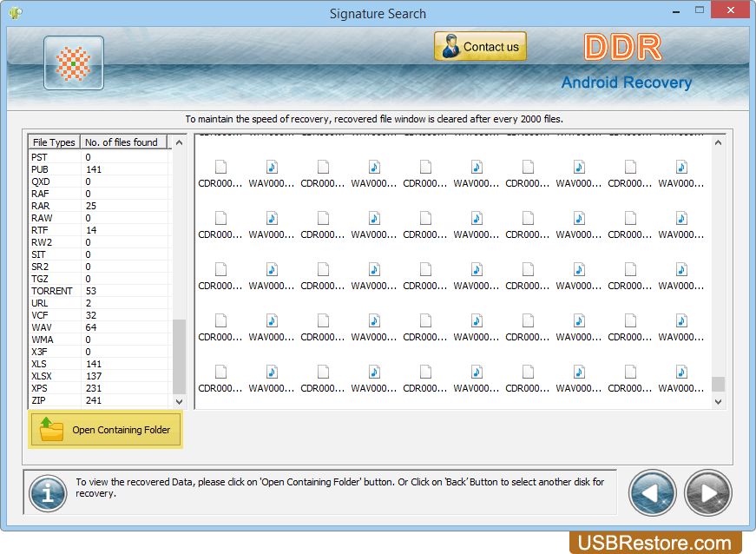The image size is (756, 554).
Task: Click the blue information icon
Action: tap(48, 493)
